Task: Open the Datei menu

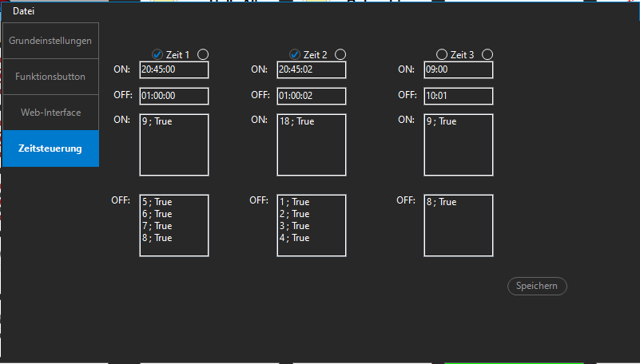Action: pos(23,11)
